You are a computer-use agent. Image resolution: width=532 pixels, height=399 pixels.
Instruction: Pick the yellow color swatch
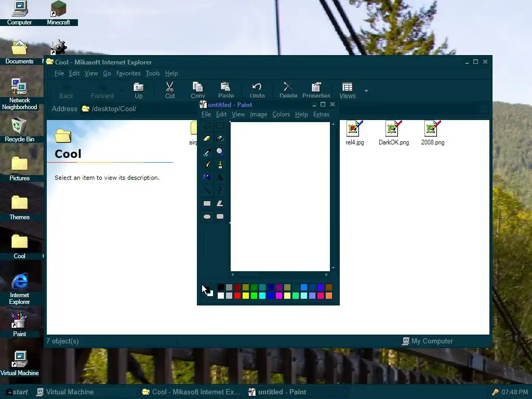[246, 296]
